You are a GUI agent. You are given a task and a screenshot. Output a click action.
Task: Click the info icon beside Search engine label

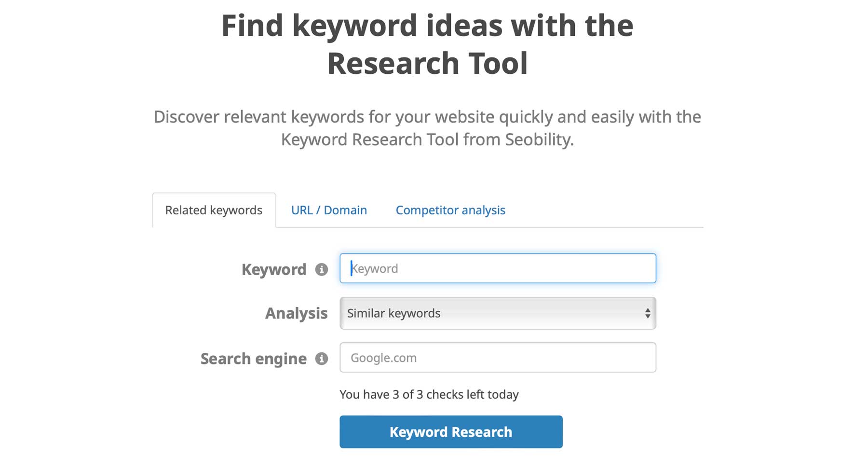(322, 359)
